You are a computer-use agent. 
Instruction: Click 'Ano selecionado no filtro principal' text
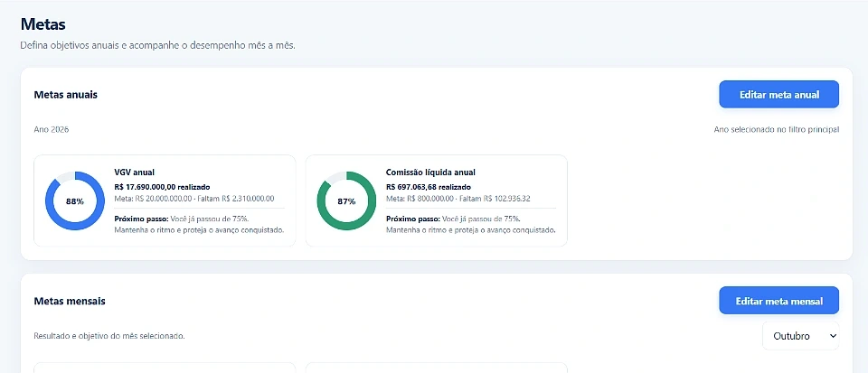776,129
